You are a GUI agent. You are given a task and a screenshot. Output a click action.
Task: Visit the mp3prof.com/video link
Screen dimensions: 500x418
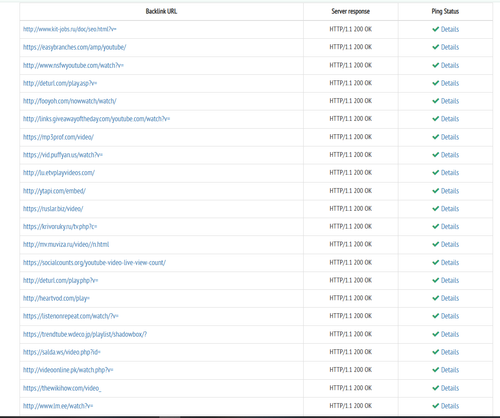point(58,137)
